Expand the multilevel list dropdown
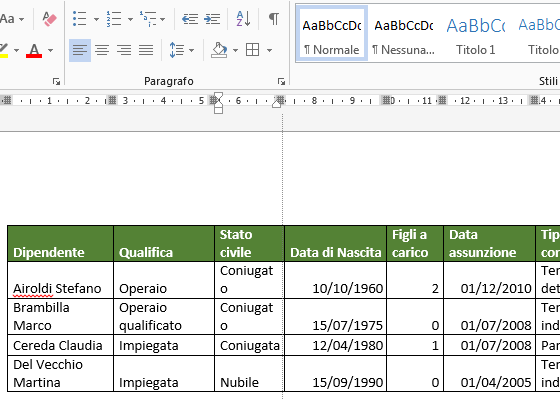This screenshot has height=400, width=560. click(x=162, y=19)
